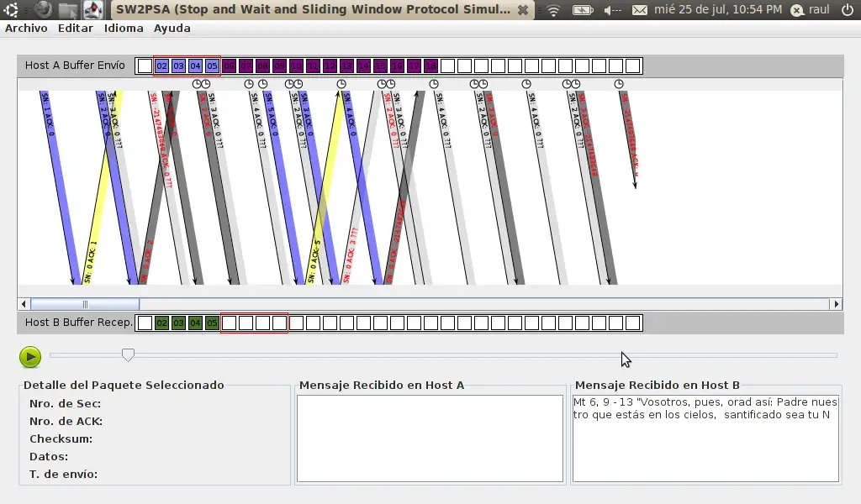Screen dimensions: 861x504
Task: Select the first blue SN: 1 ACK: 0 packet
Action: click(x=59, y=186)
